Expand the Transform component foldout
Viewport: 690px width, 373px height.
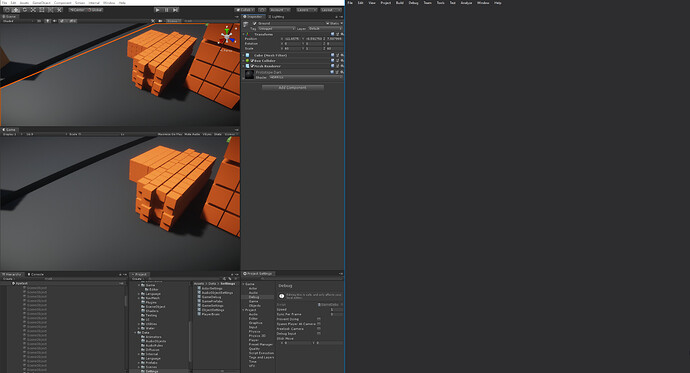(244, 34)
